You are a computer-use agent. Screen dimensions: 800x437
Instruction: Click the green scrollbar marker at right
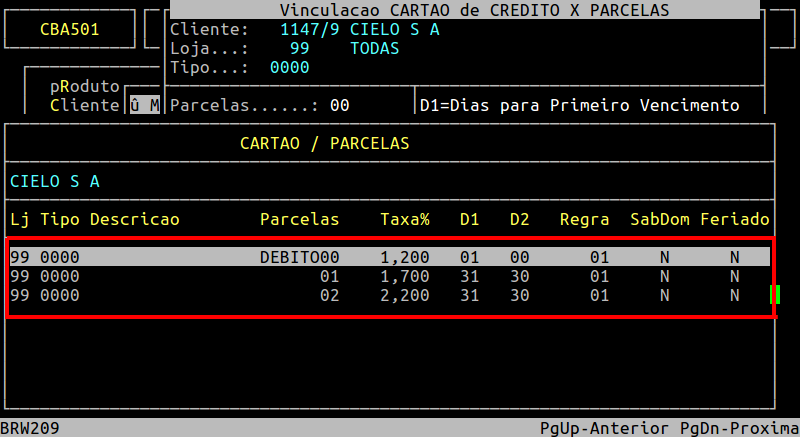click(x=773, y=295)
